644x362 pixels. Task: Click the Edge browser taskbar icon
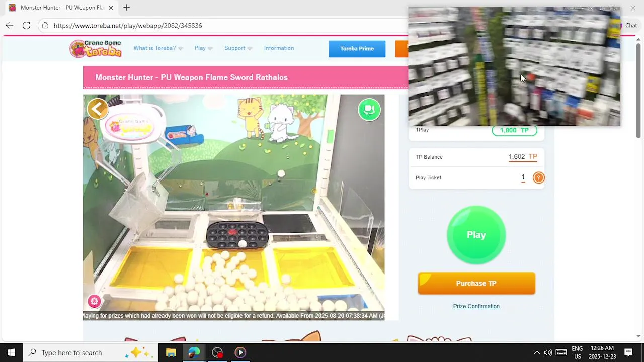click(x=194, y=352)
